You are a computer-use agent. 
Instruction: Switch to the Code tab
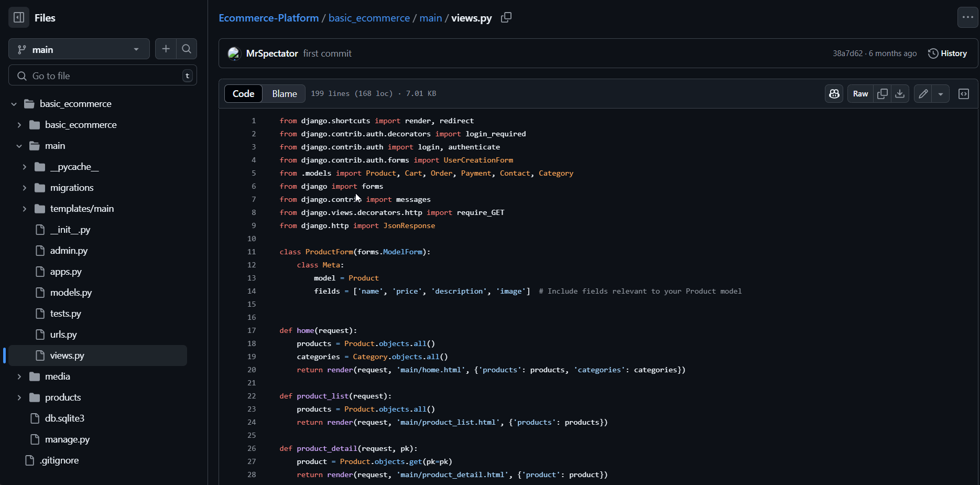pyautogui.click(x=243, y=93)
